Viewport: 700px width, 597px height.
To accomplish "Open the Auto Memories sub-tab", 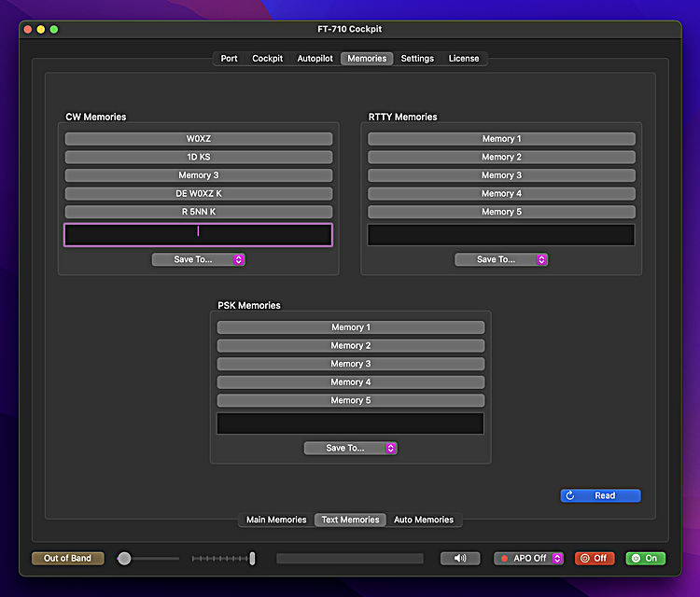I will point(424,520).
